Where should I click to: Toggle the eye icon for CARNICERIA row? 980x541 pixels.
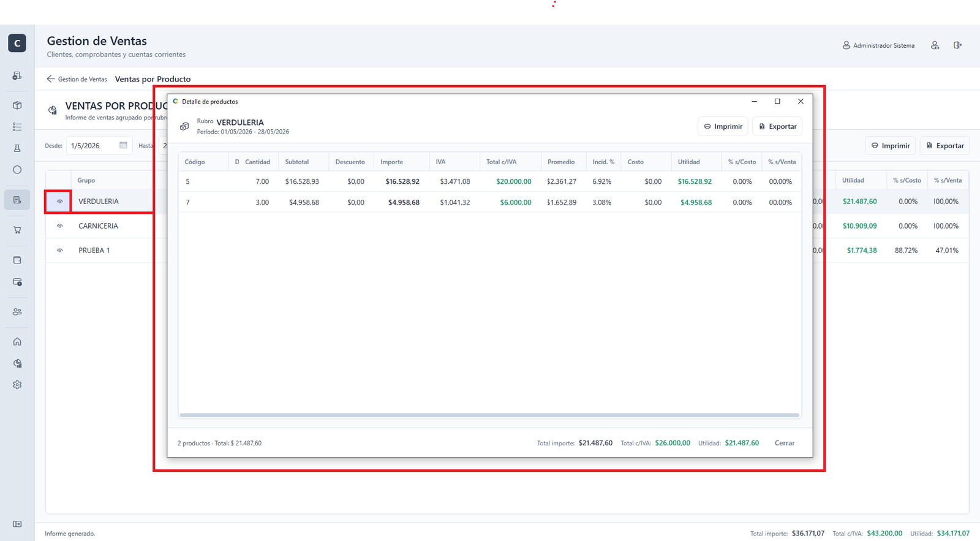pos(59,226)
